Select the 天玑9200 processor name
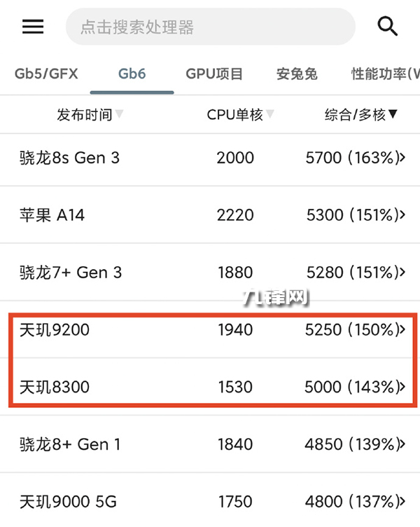Screen dimensions: 420x527 55,329
